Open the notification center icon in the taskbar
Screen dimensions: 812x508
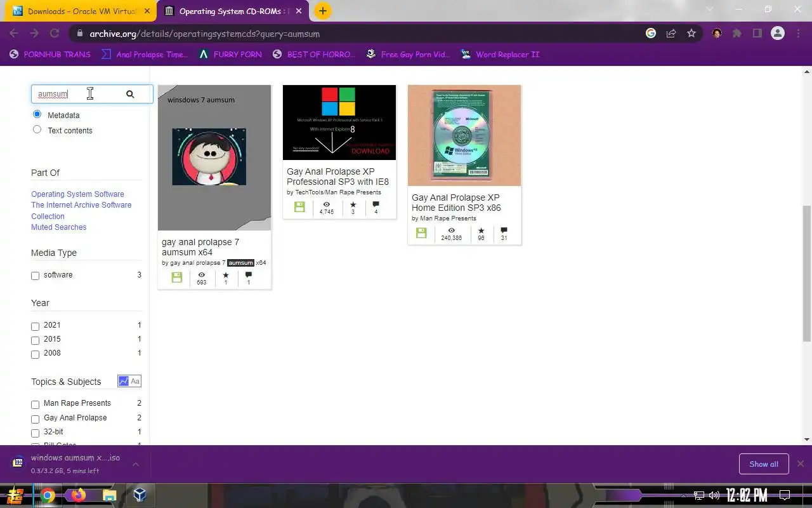pyautogui.click(x=785, y=495)
